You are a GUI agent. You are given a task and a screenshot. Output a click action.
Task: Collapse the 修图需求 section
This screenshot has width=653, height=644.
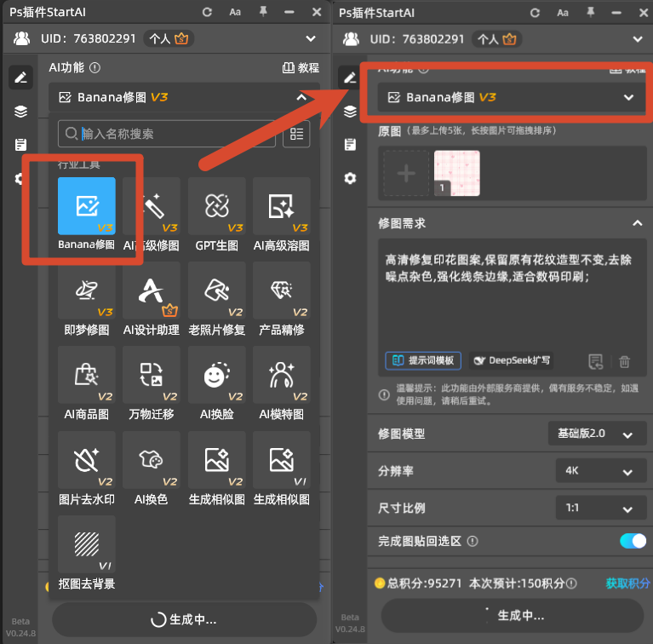point(637,223)
